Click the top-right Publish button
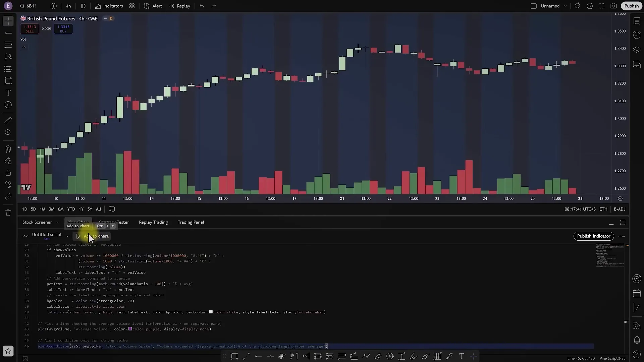644x362 pixels. (x=632, y=6)
